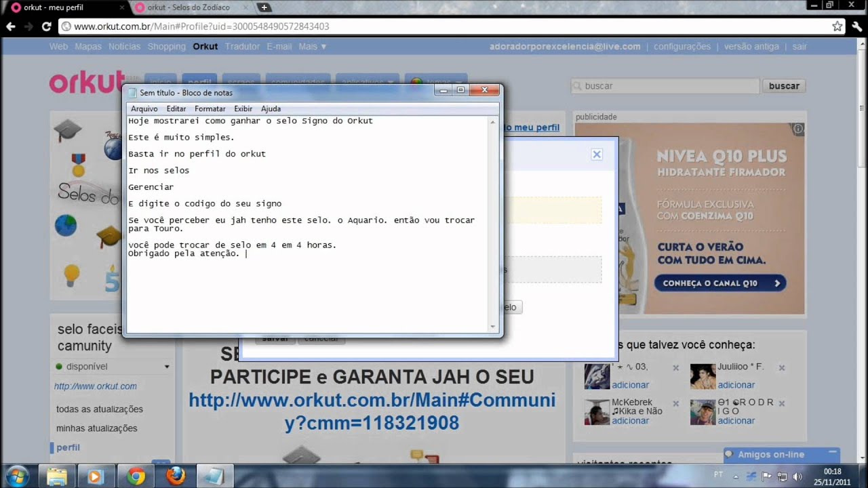The image size is (868, 488).
Task: Click the browser back arrow
Action: [x=11, y=26]
